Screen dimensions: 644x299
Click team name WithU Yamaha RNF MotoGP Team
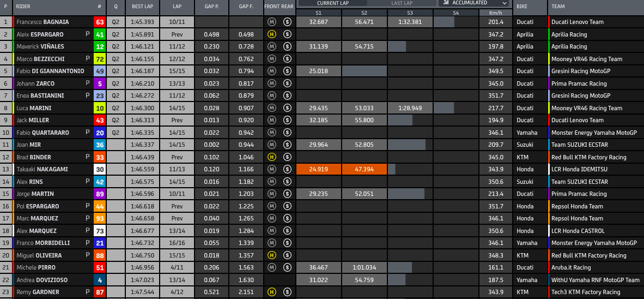click(596, 280)
